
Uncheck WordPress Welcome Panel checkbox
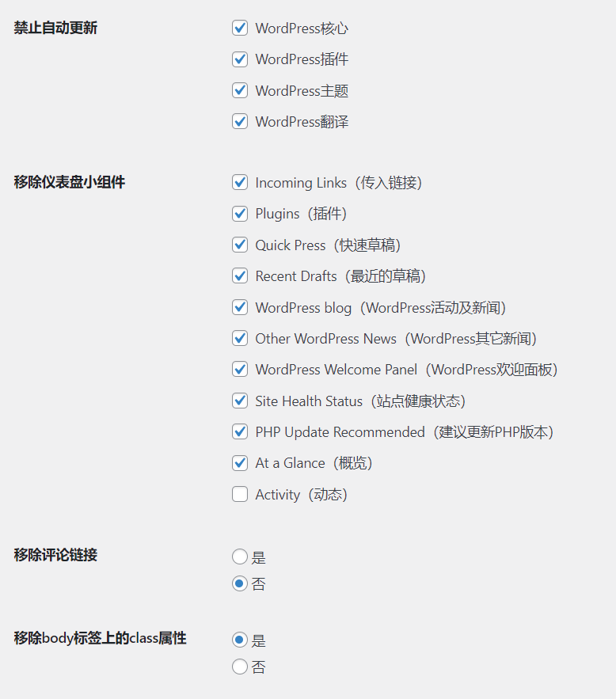click(x=240, y=369)
